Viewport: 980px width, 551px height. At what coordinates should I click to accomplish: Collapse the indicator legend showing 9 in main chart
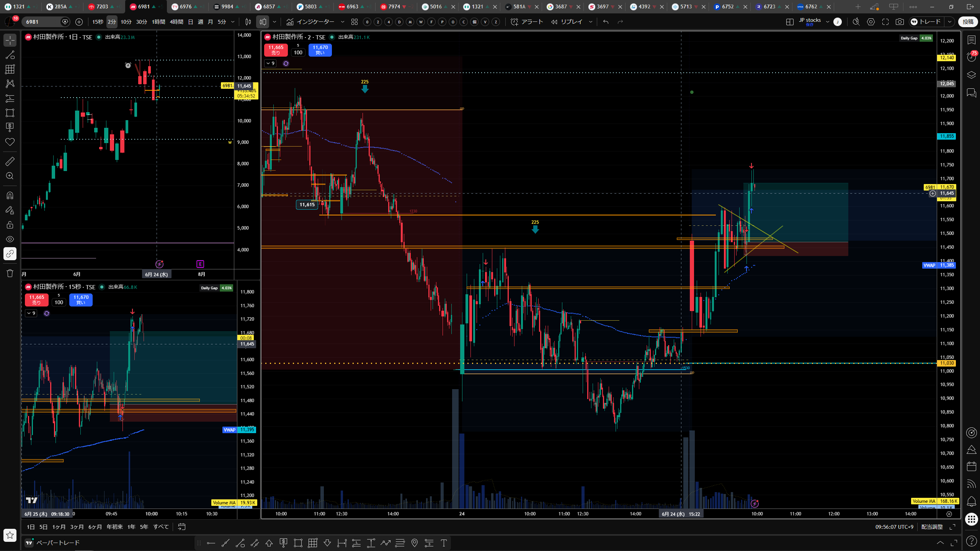(270, 63)
